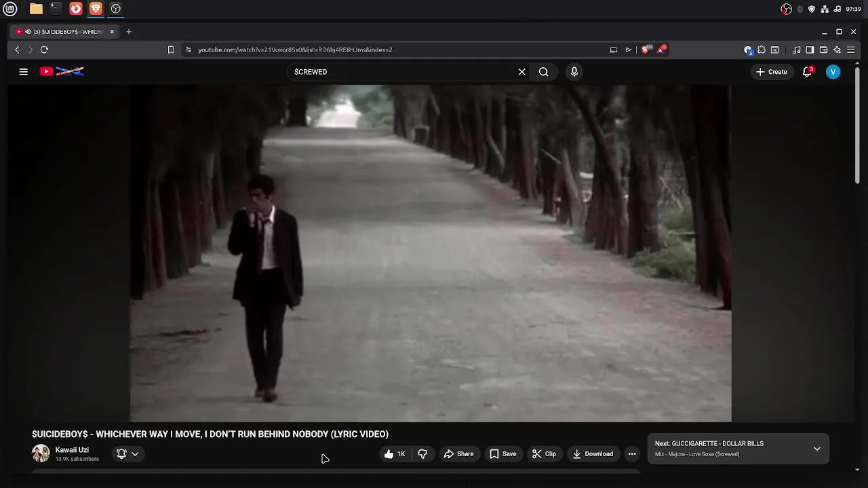
Task: Open a new browser tab
Action: pyautogui.click(x=128, y=31)
